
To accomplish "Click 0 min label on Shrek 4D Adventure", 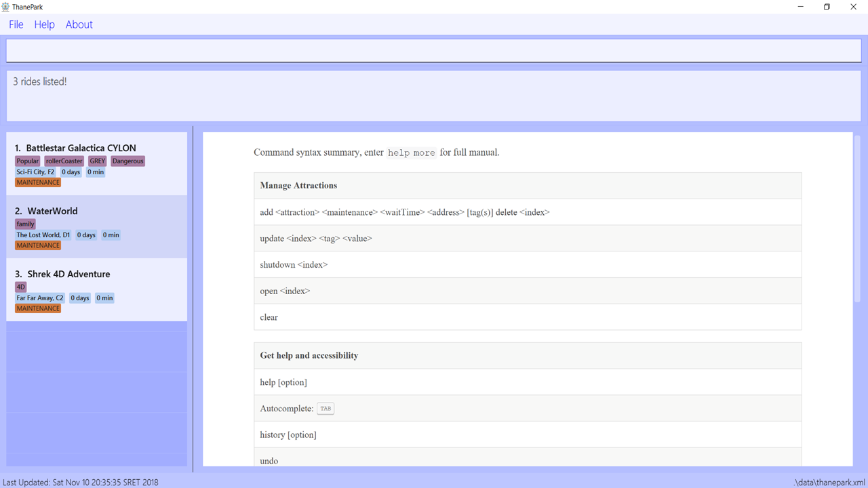I will (x=104, y=298).
